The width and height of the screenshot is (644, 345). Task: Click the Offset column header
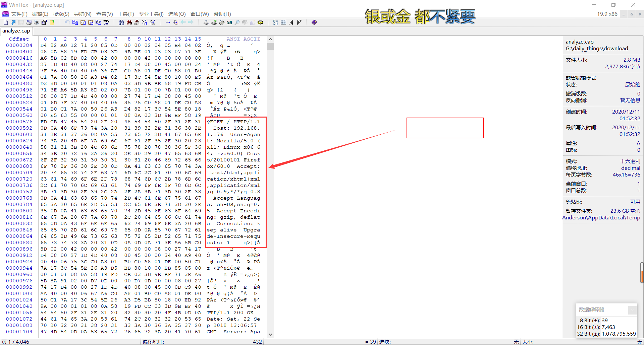click(x=19, y=39)
